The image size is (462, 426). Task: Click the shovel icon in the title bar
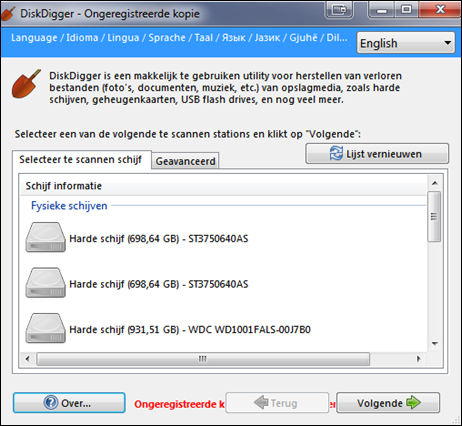[8, 14]
